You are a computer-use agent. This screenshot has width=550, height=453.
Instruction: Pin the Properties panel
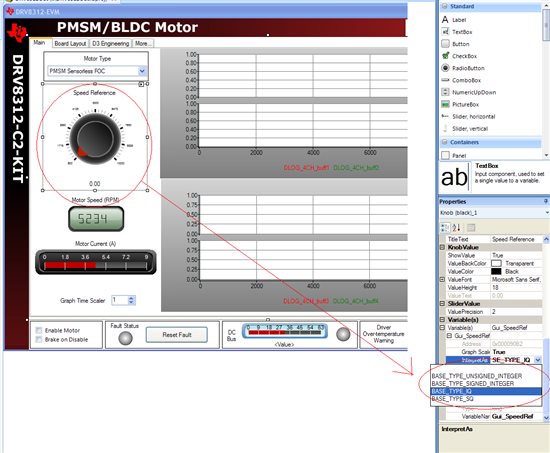pyautogui.click(x=546, y=201)
